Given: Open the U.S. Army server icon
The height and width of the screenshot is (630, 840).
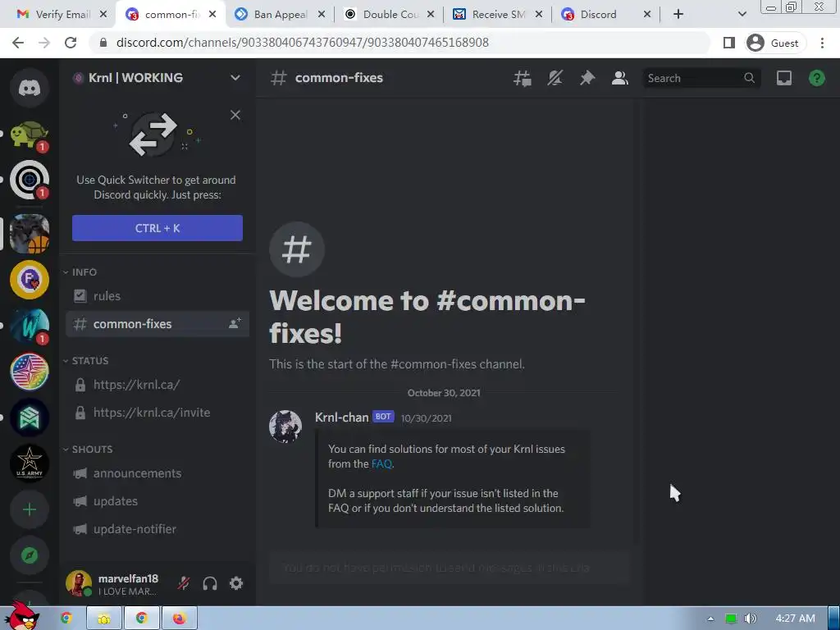Looking at the screenshot, I should click(x=30, y=463).
